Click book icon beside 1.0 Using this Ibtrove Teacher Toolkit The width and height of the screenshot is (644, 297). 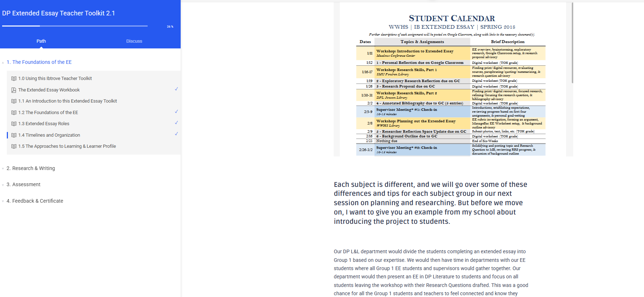(14, 79)
